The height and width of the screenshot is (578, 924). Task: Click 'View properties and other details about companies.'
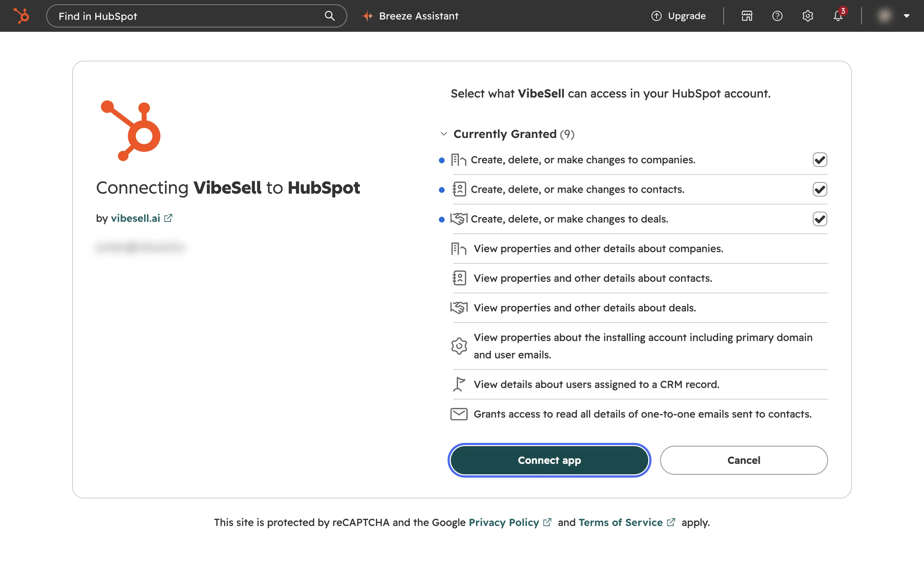pyautogui.click(x=598, y=249)
